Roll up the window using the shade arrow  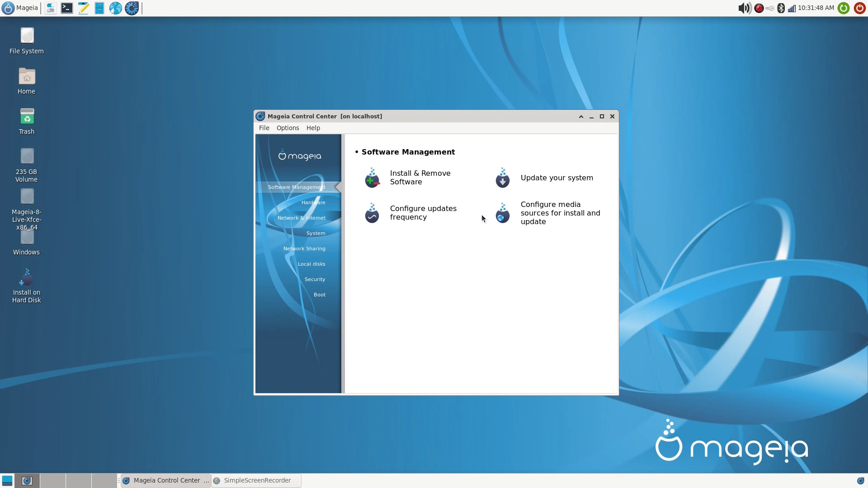click(581, 116)
